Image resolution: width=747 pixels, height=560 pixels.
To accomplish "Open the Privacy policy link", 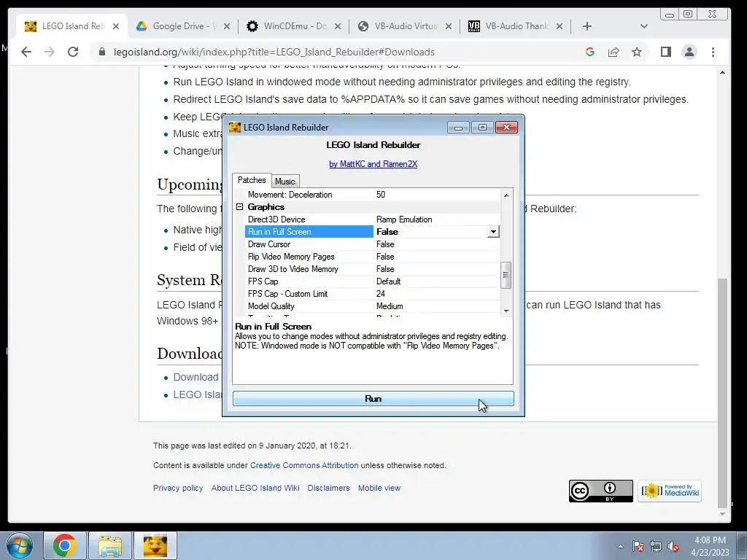I will [x=178, y=488].
